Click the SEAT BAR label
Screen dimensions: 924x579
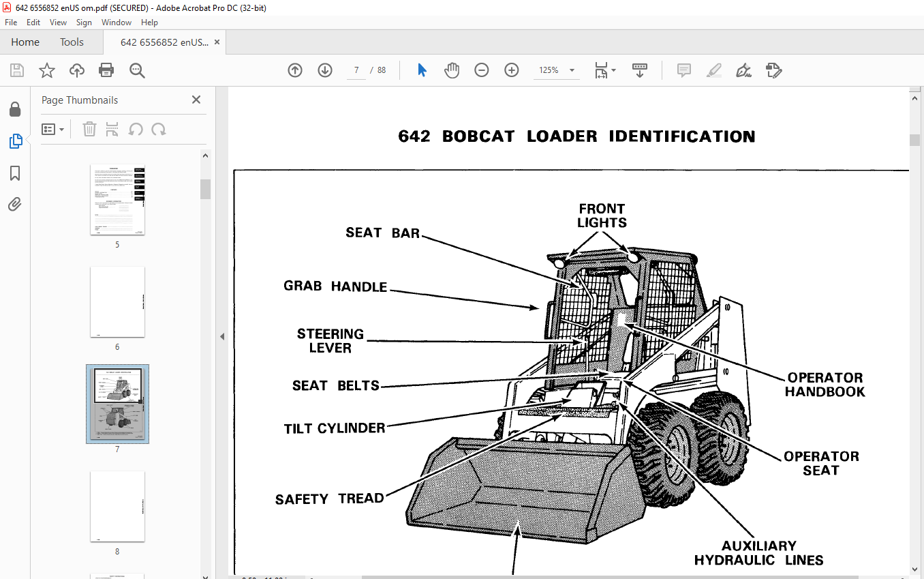[x=382, y=233]
